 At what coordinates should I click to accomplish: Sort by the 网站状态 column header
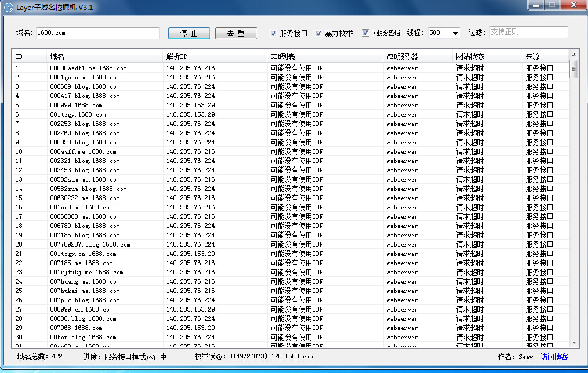point(487,56)
